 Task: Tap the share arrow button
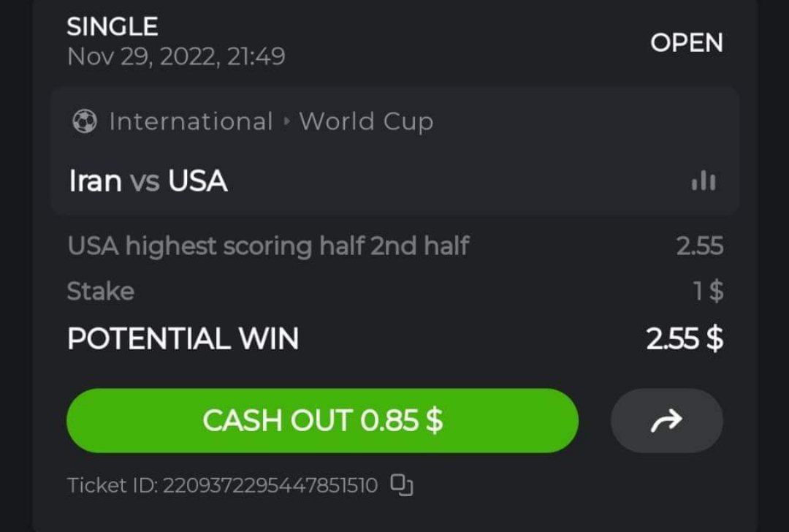pos(666,420)
